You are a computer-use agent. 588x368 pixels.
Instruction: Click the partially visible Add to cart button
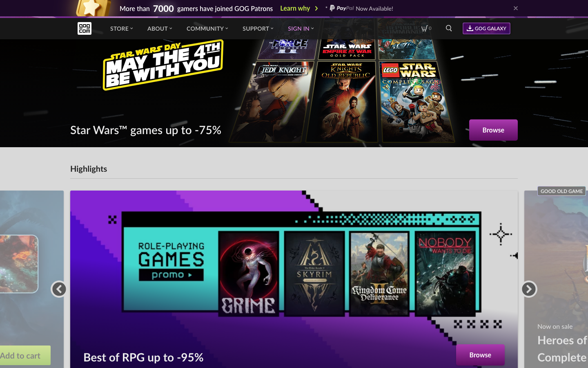(x=23, y=355)
